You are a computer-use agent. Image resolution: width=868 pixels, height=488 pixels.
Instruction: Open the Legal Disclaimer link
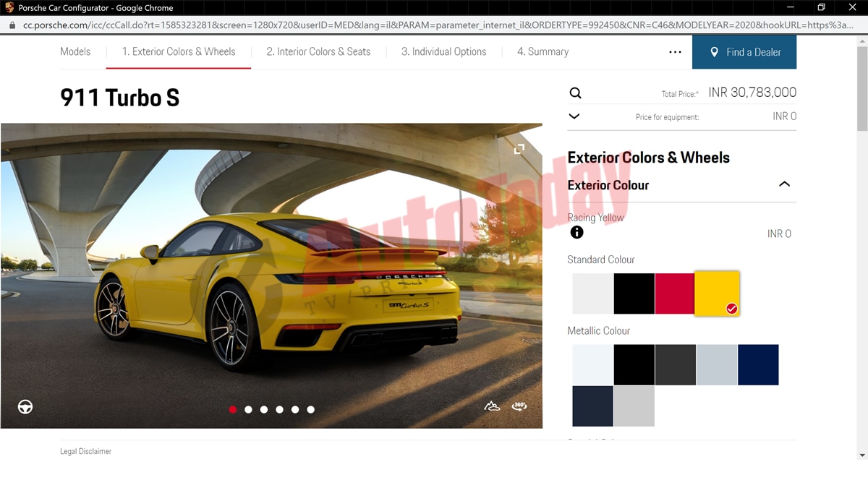[85, 451]
